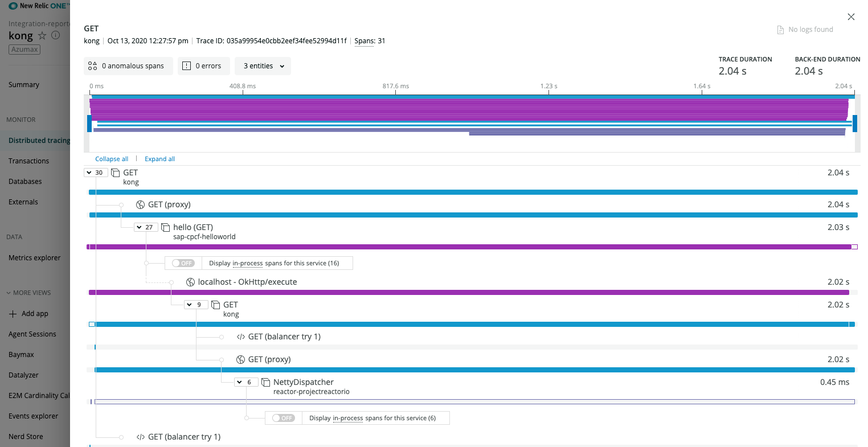The image size is (868, 447).
Task: Select the hello (GET) span name
Action: 193,227
